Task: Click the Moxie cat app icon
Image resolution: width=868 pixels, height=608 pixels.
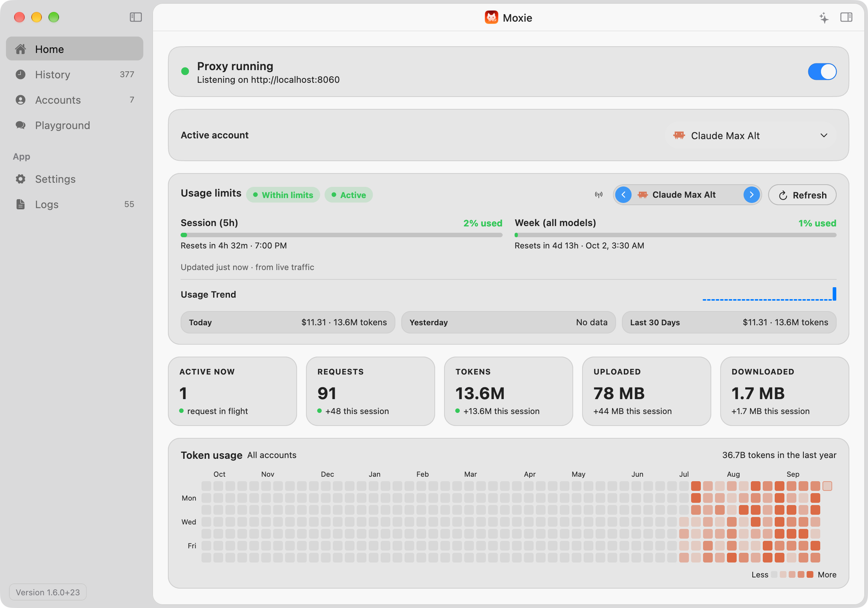Action: 491,18
